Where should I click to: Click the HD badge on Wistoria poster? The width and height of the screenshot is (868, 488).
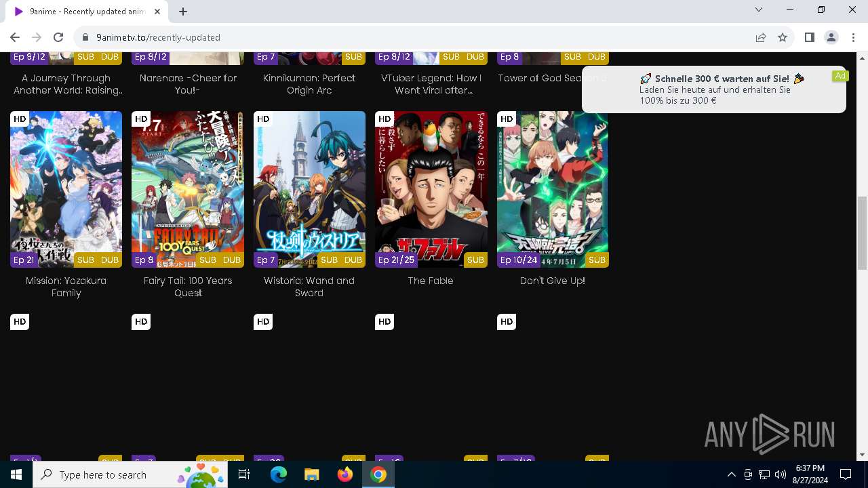click(263, 119)
